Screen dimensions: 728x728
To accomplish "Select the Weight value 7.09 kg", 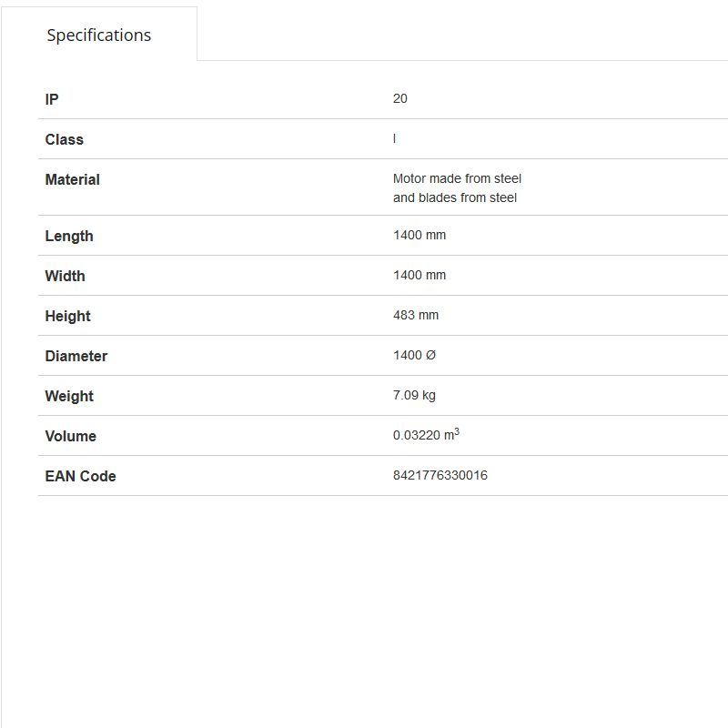I will point(414,395).
